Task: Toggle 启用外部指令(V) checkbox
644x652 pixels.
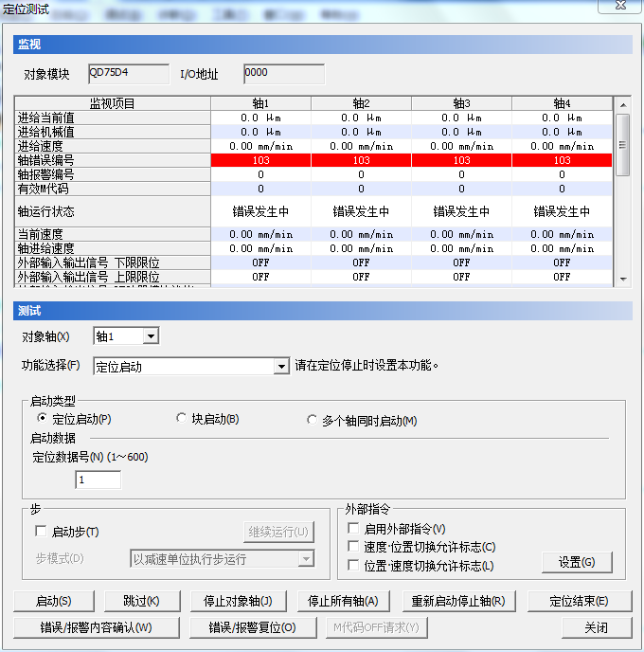Action: [353, 529]
